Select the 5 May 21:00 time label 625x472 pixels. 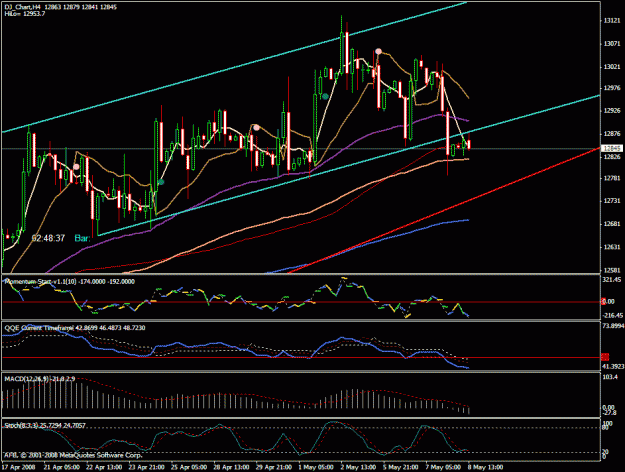coord(401,467)
